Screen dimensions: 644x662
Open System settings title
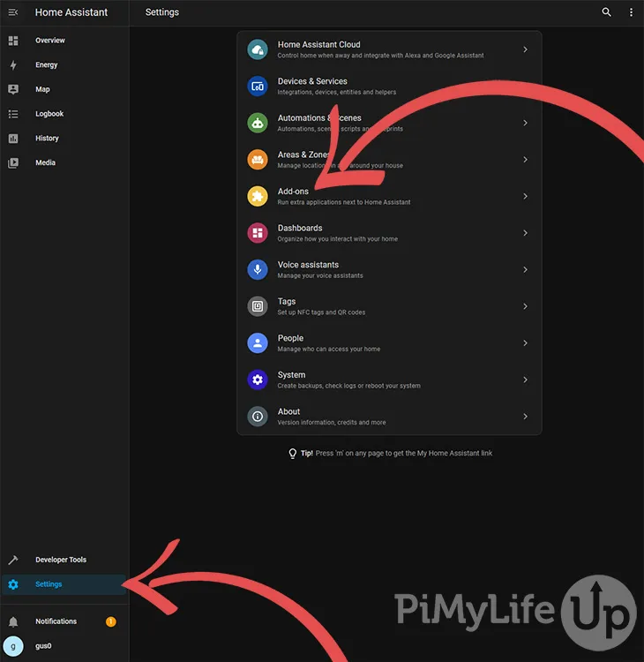pyautogui.click(x=291, y=375)
